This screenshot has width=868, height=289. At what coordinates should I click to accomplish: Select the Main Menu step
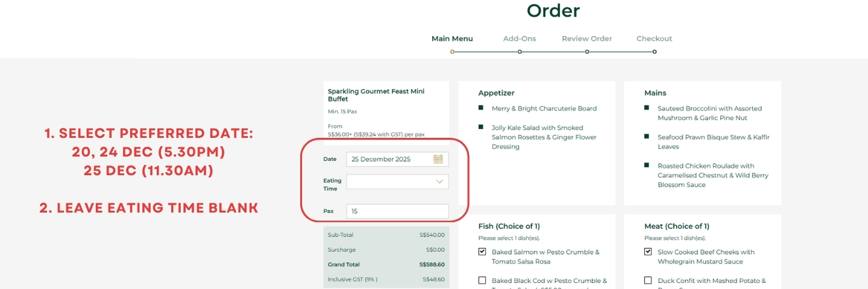[x=452, y=39]
